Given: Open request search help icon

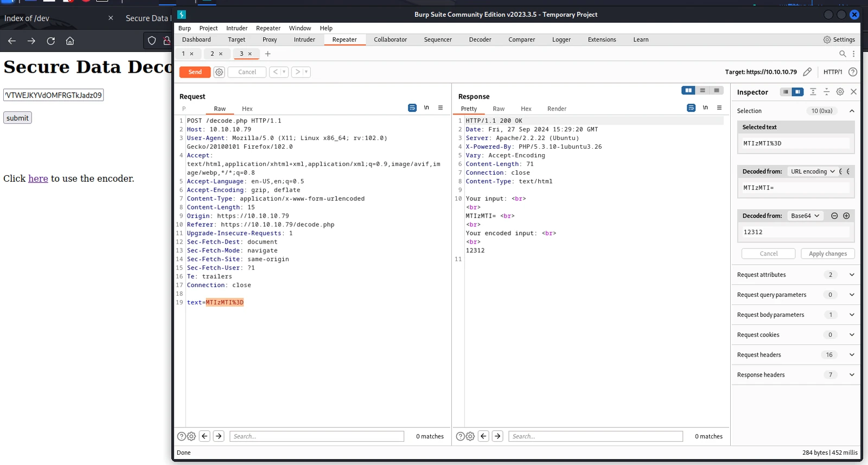Looking at the screenshot, I should click(x=182, y=436).
